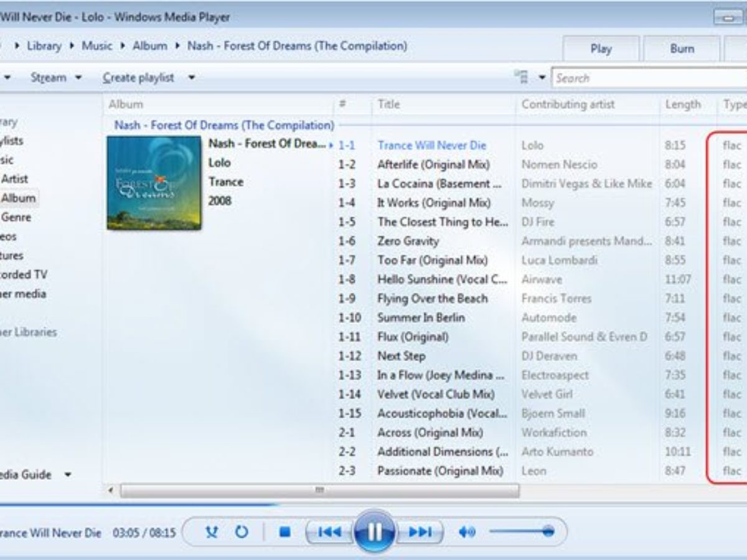
Task: Select track Summer In Berlin
Action: coord(421,317)
